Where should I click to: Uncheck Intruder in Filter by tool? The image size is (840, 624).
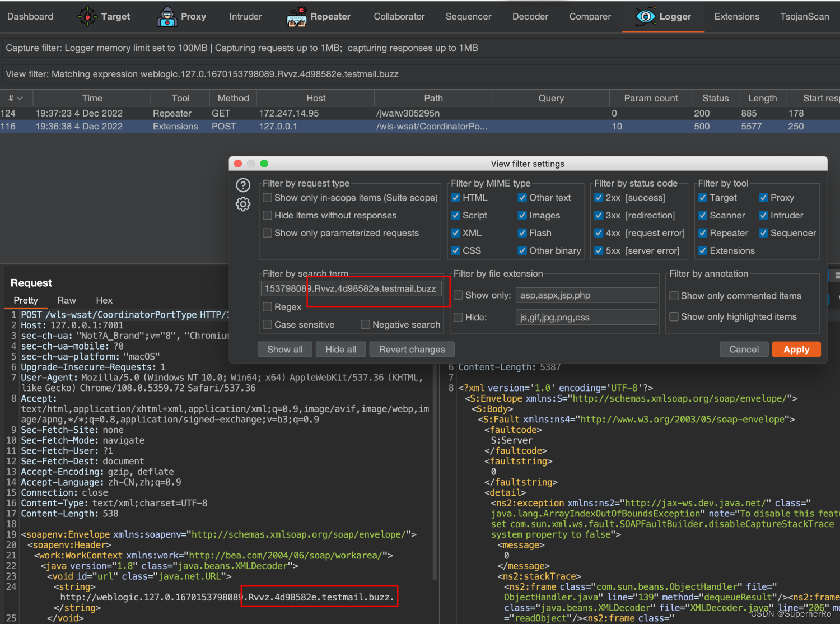coord(763,215)
